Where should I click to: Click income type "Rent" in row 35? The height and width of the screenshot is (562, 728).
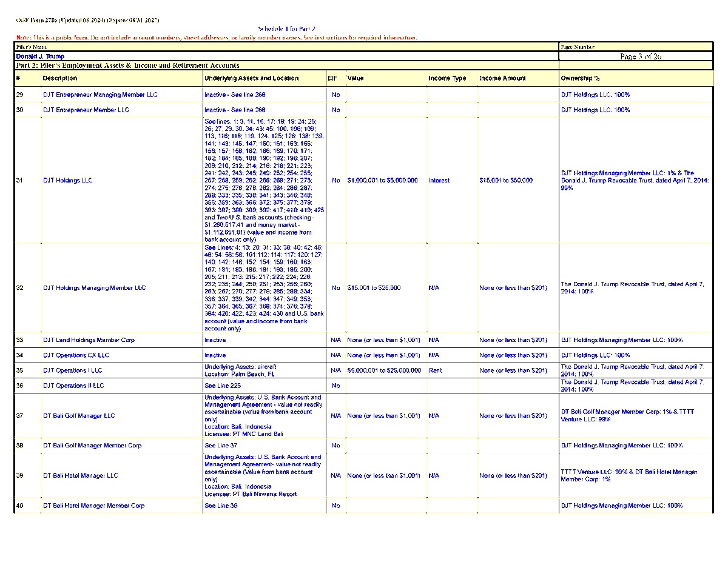click(x=435, y=370)
